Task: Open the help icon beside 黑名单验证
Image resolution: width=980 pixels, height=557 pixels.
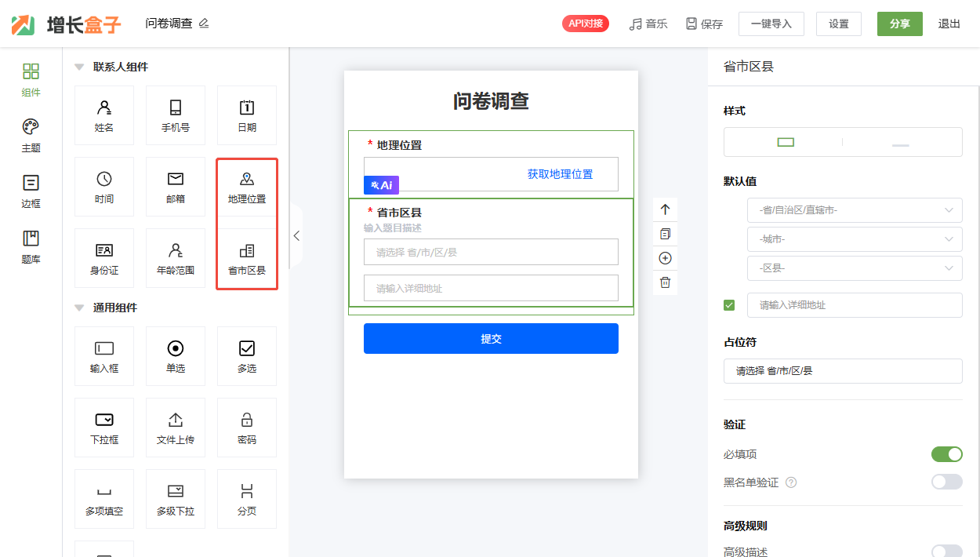Action: pos(791,482)
